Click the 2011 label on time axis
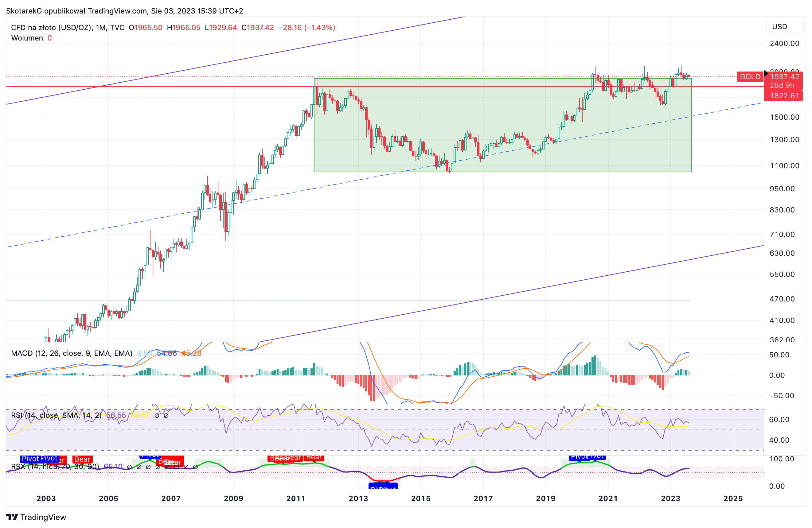This screenshot has height=528, width=812. tap(296, 498)
